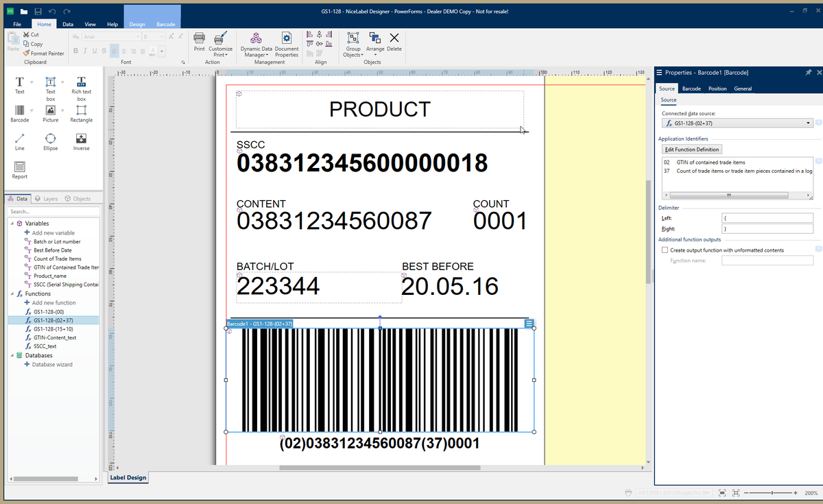This screenshot has width=823, height=504.
Task: Switch to the Objects panel tab
Action: [x=77, y=199]
